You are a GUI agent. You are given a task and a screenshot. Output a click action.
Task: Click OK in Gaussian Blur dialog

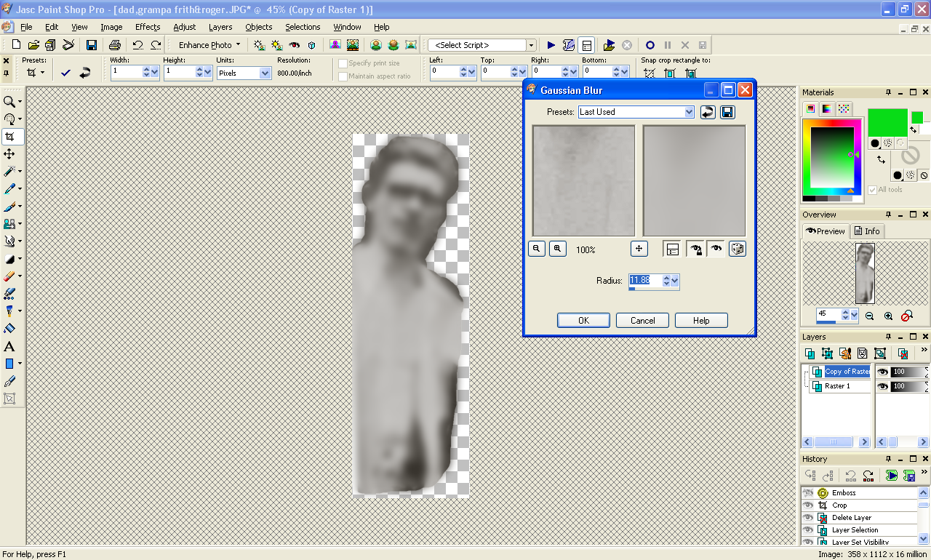[x=583, y=320]
